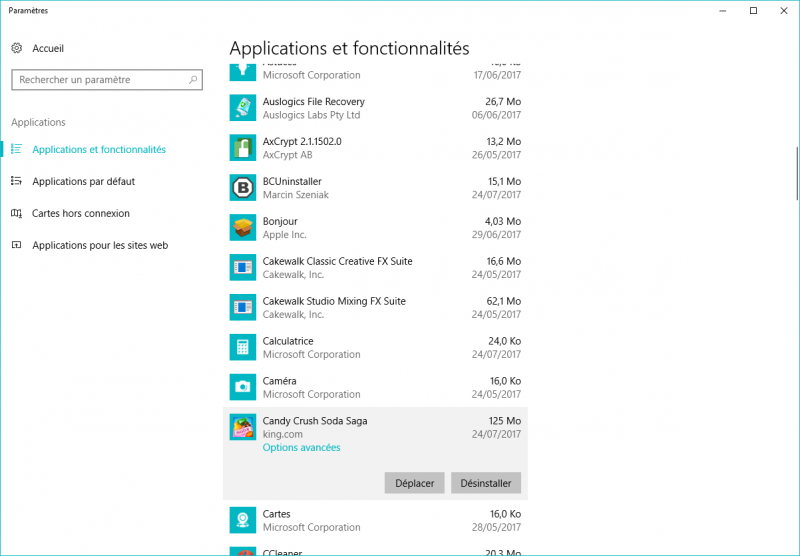Click the Applications et fonctionnalités sidebar icon
The image size is (800, 556).
click(16, 149)
